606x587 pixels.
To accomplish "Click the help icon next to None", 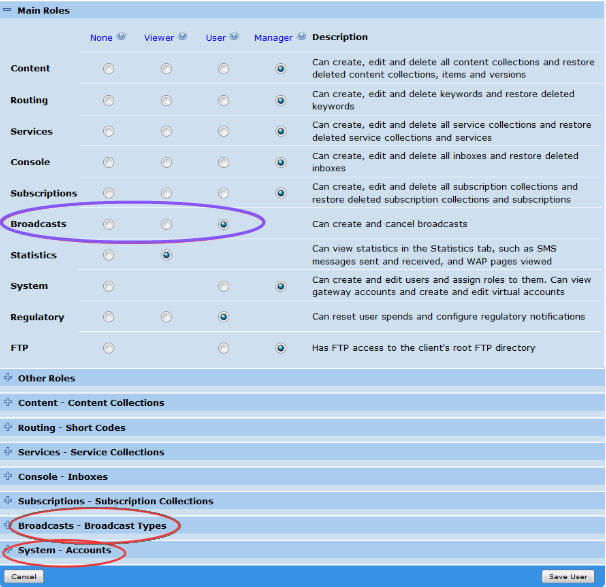I will point(121,36).
